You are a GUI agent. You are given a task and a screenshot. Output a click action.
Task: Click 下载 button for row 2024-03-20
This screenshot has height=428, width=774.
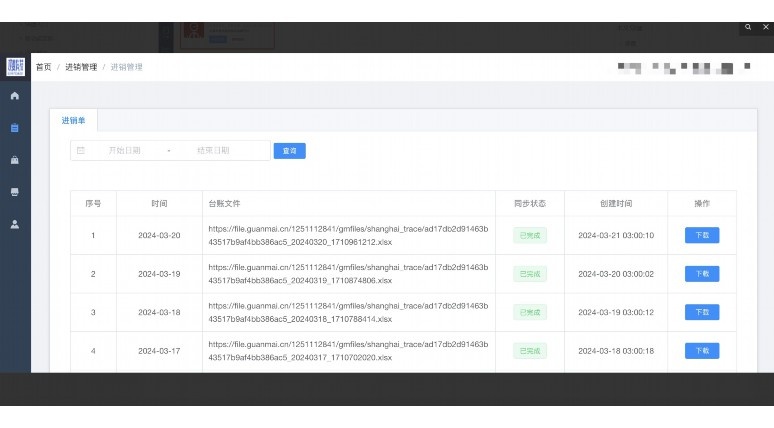(x=702, y=235)
